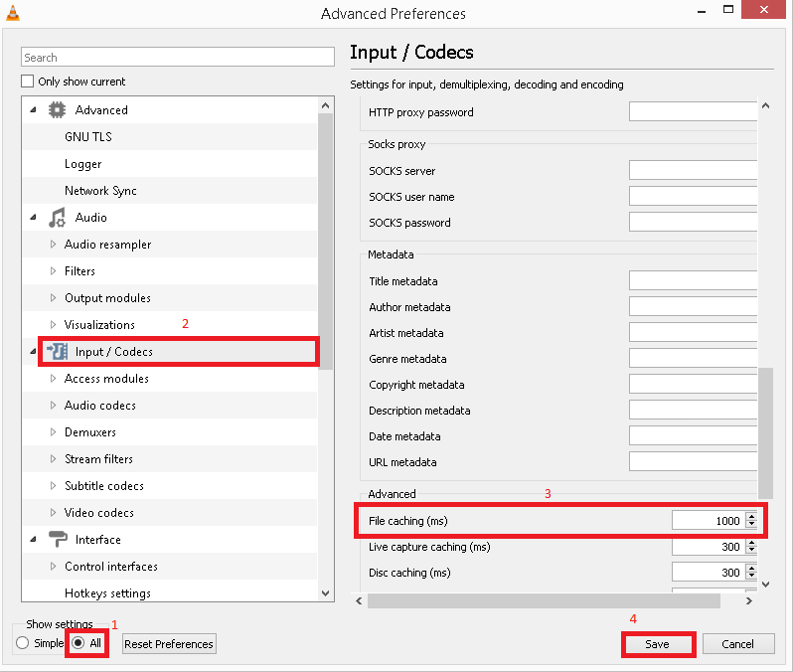Click the Interface paint roller icon
793x672 pixels.
coord(57,540)
